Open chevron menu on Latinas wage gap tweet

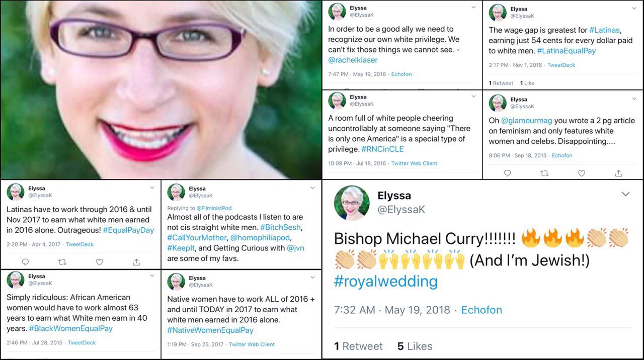coord(634,7)
